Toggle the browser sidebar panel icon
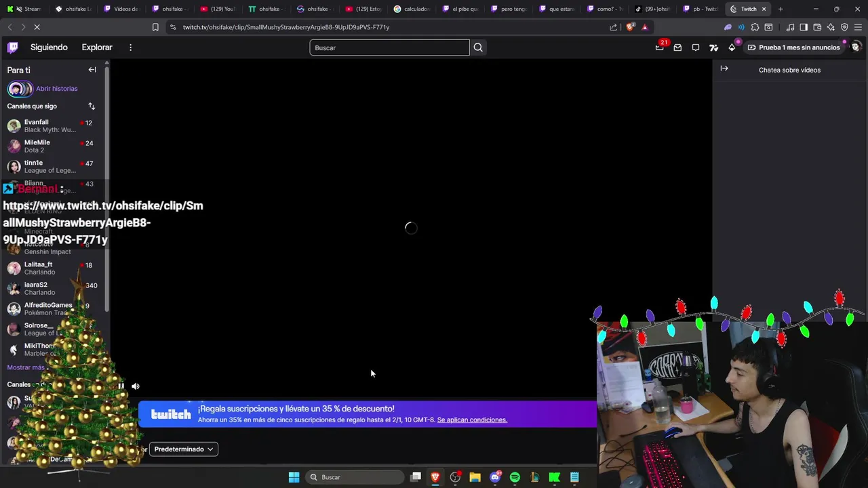Viewport: 868px width, 488px height. (804, 27)
